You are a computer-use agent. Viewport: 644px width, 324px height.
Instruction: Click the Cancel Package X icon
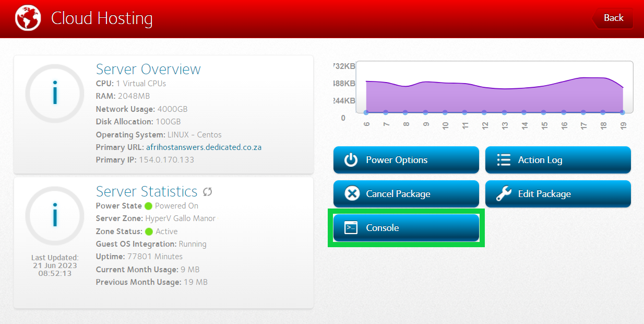coord(352,194)
